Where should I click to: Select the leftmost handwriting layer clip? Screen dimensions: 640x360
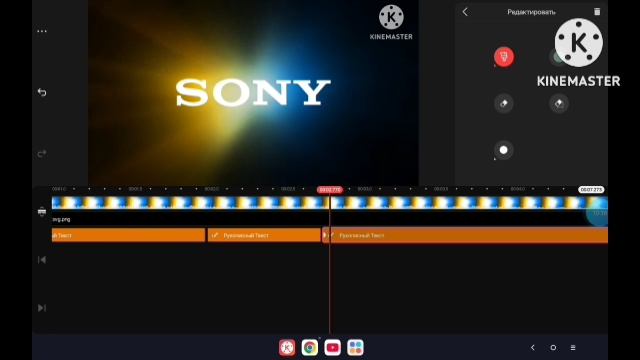click(x=128, y=235)
